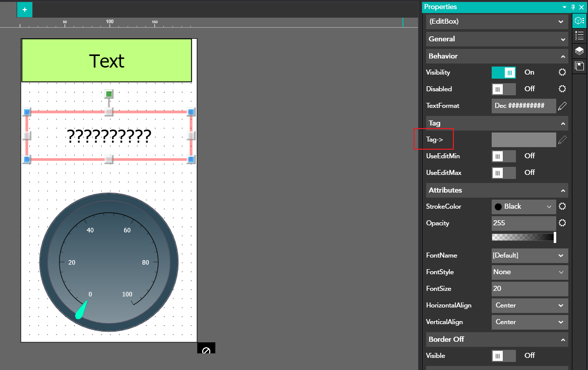The image size is (588, 370).
Task: Click the pencil icon next to Tag field
Action: pyautogui.click(x=562, y=140)
